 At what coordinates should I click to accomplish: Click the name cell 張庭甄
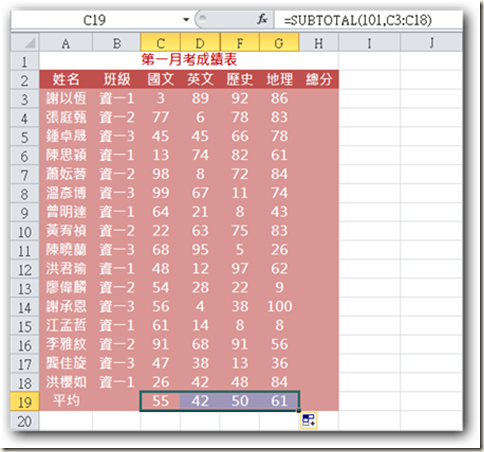click(66, 117)
